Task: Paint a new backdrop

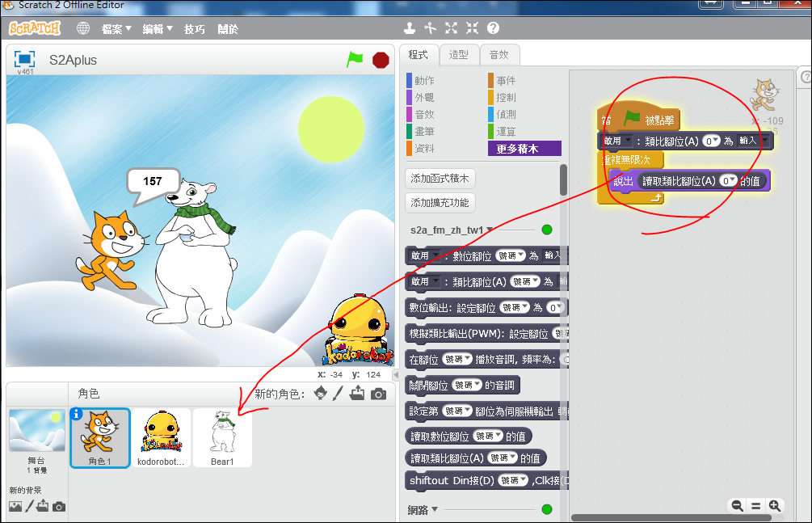Action: click(x=30, y=506)
